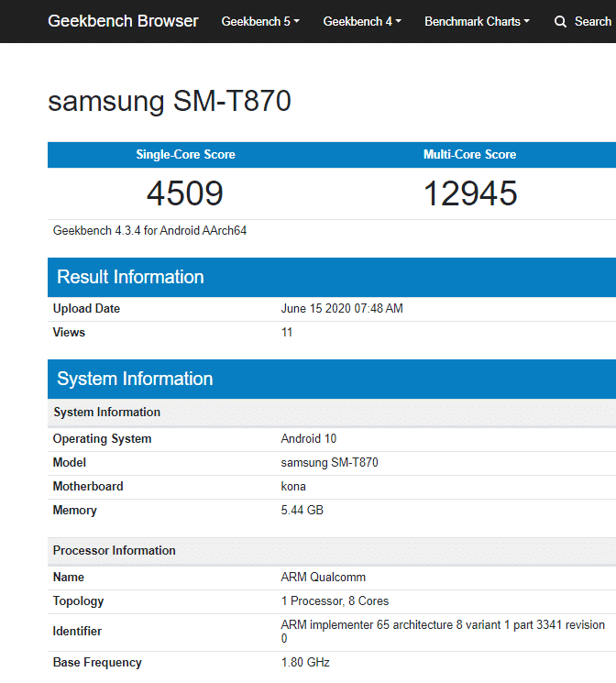Select the kona motherboard value
616x683 pixels.
(293, 486)
